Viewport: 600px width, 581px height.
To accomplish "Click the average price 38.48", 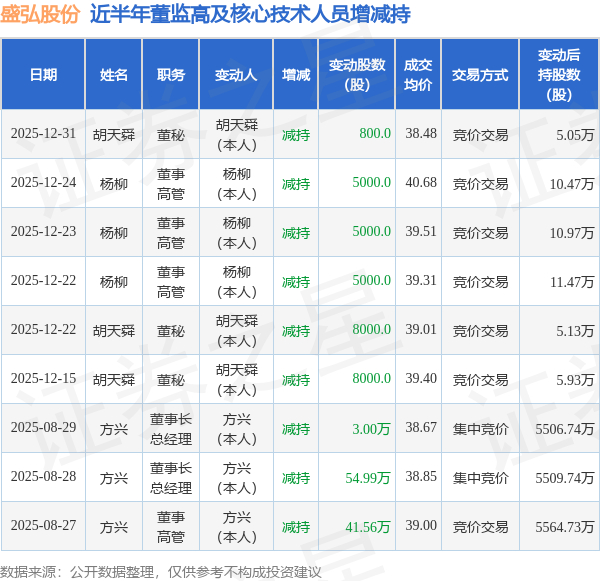I will pyautogui.click(x=421, y=134).
